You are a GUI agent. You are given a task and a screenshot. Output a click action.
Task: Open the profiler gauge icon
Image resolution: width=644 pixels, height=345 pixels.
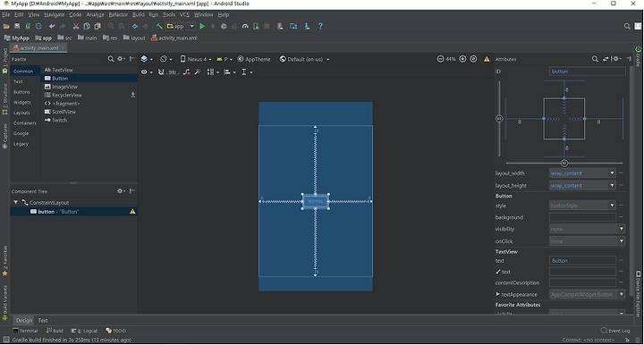click(x=245, y=26)
